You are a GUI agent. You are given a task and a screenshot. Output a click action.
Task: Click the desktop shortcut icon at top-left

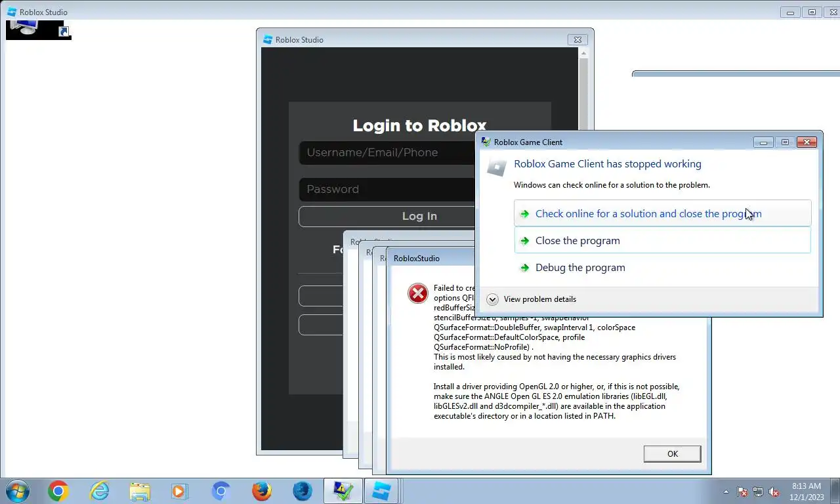(39, 30)
